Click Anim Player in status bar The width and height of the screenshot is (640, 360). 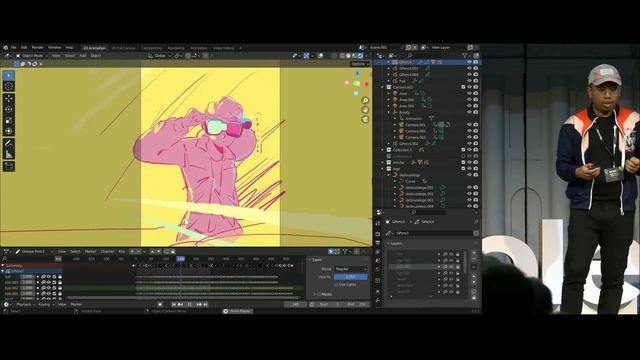(238, 311)
